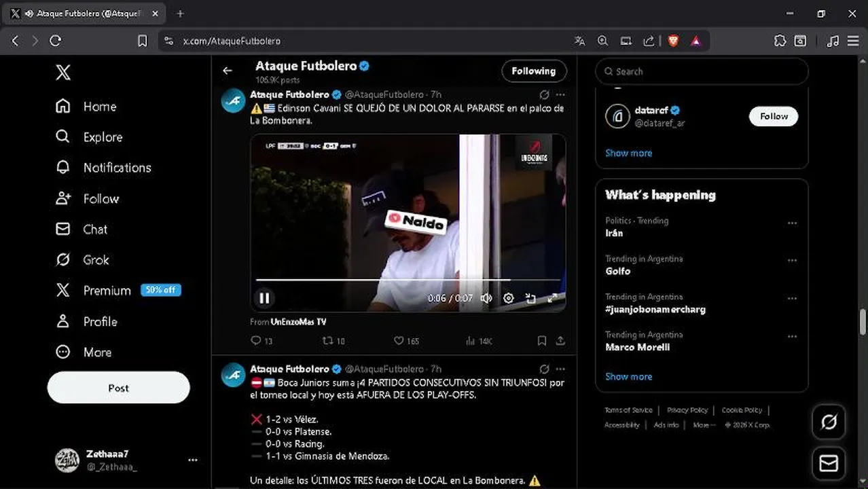Open Grok icon on Boca Juniors post
Image resolution: width=868 pixels, height=489 pixels.
point(544,369)
